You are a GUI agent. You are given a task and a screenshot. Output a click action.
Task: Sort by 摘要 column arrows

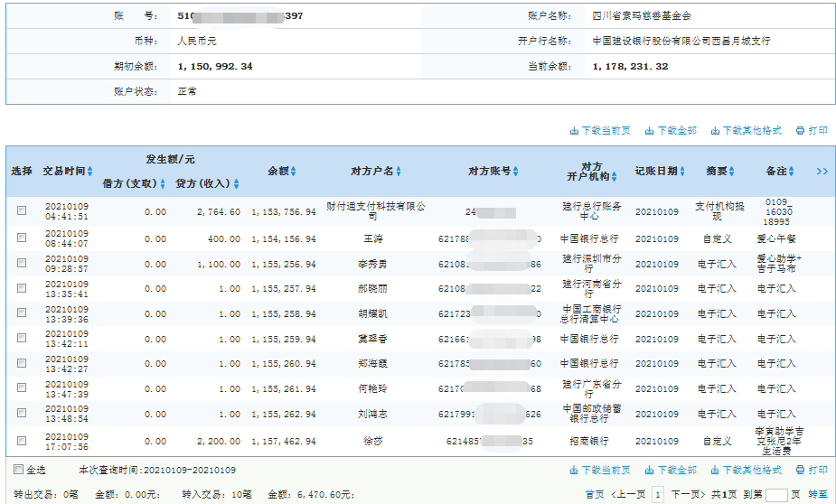[x=732, y=171]
